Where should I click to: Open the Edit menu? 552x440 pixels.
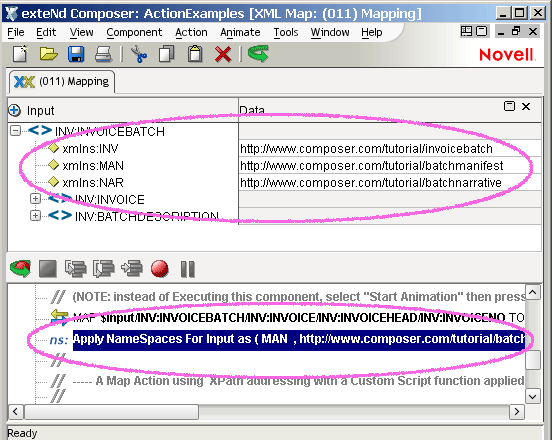[46, 32]
